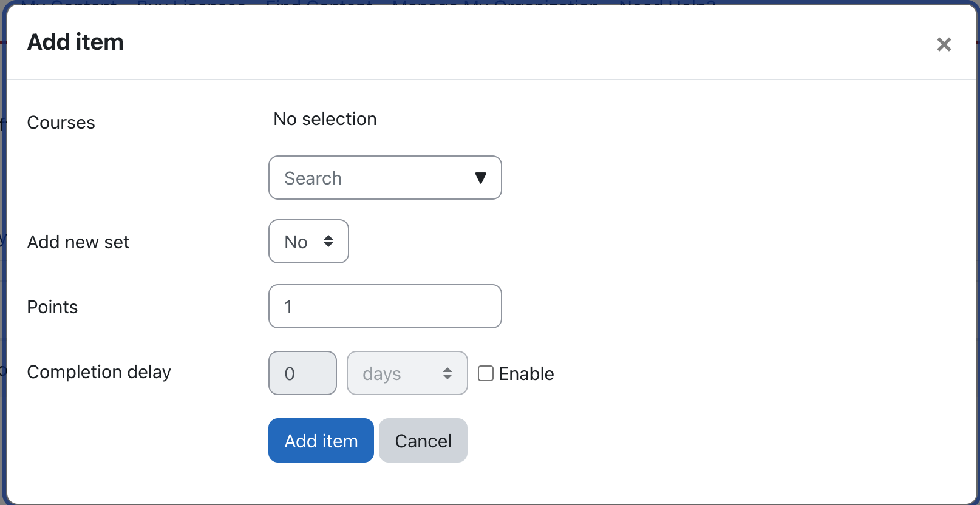Click the Completion delay label

[99, 372]
